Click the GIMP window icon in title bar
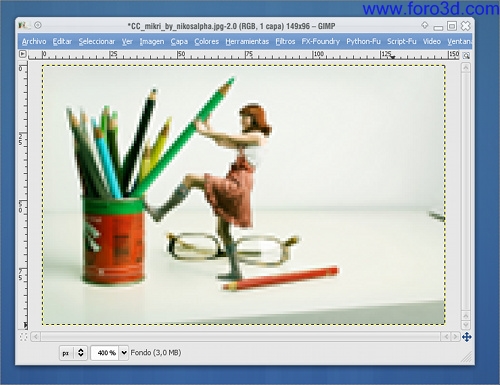The image size is (500, 385). pyautogui.click(x=23, y=25)
